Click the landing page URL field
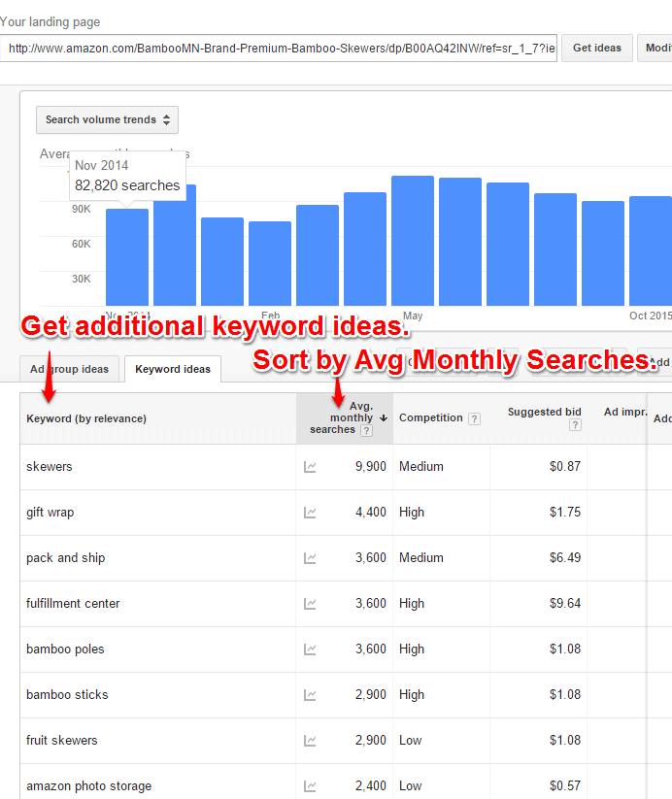Viewport: 672px width, 799px height. 279,49
